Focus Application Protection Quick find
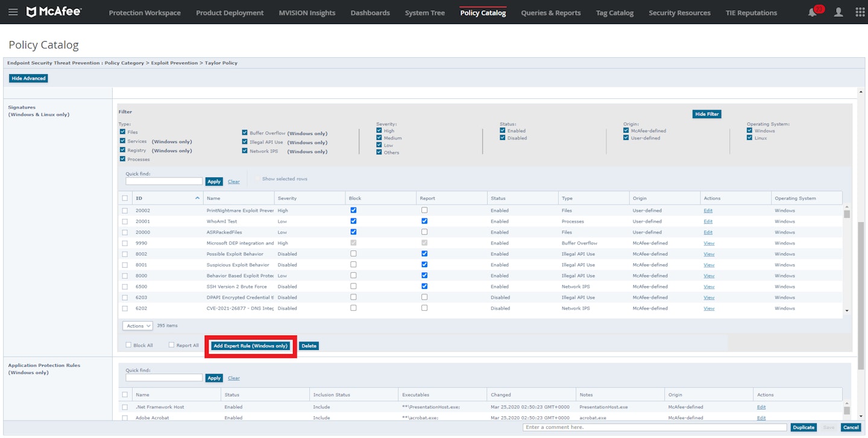The height and width of the screenshot is (438, 868). pos(164,378)
